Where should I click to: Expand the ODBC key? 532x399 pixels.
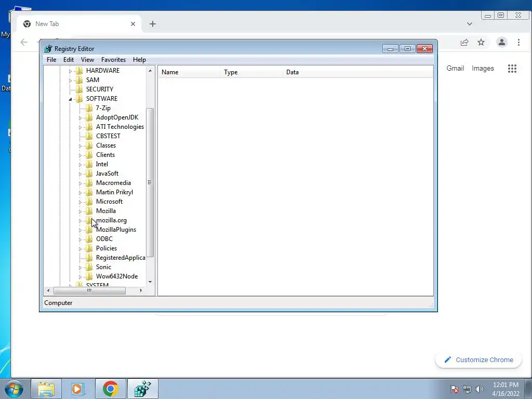pos(80,240)
